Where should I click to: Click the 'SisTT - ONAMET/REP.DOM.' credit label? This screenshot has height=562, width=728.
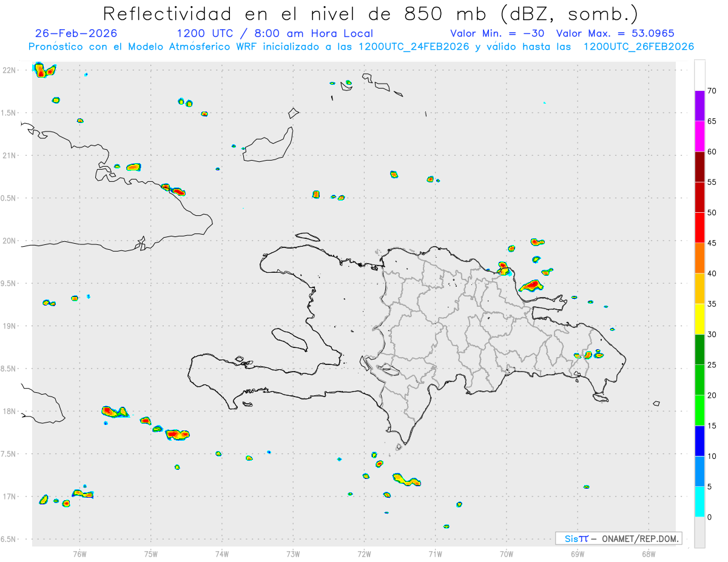click(618, 538)
